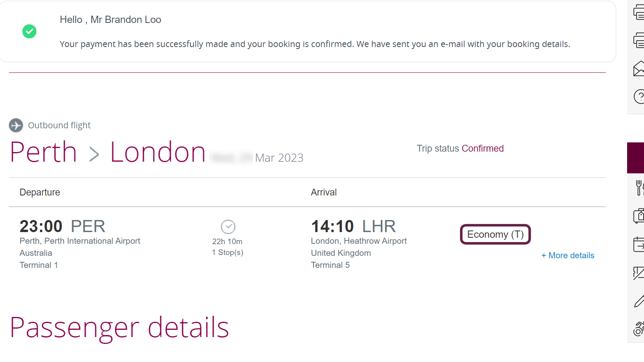The image size is (644, 362).
Task: Click the open-envelope email icon
Action: tap(639, 68)
